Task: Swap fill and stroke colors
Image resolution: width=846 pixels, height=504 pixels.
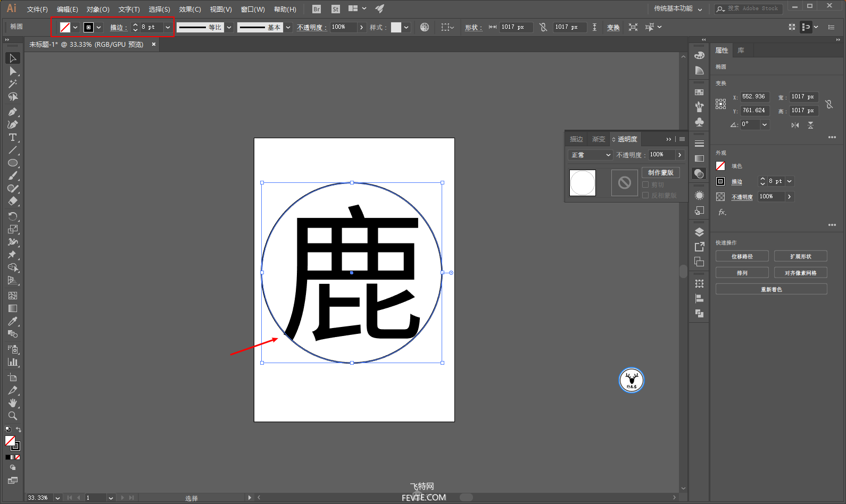Action: click(19, 430)
